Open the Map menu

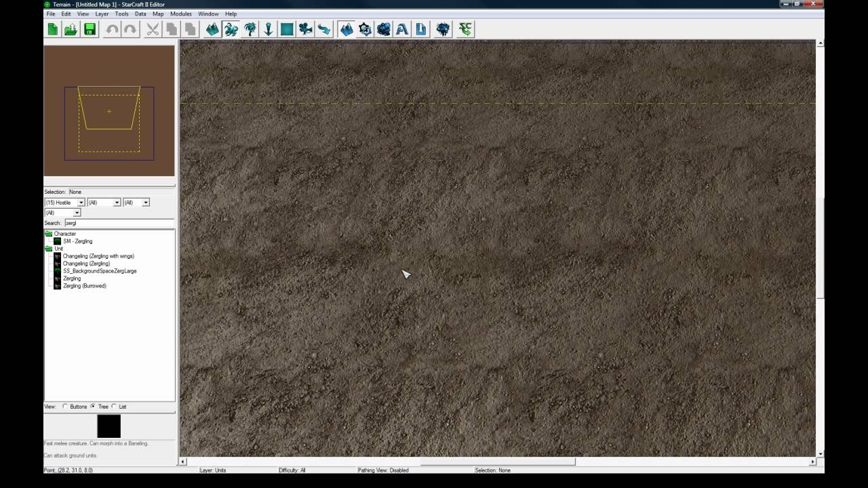click(x=158, y=14)
